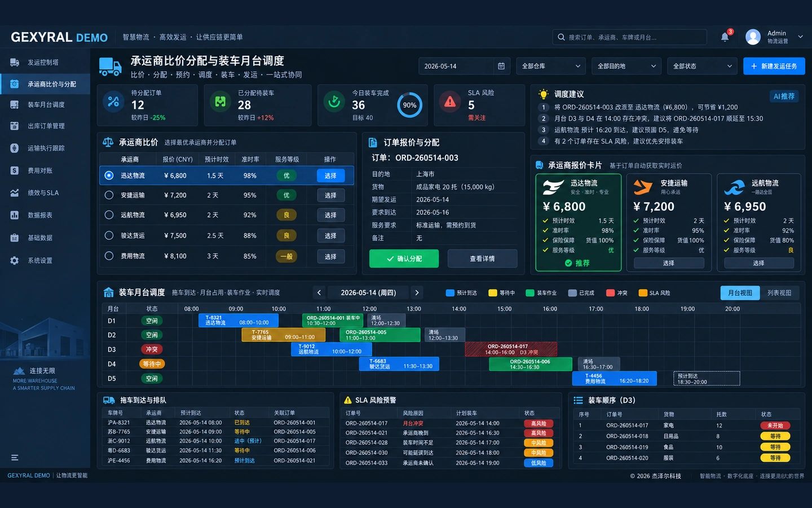Viewport: 812px width, 508px height.
Task: Click the search magnifier icon
Action: point(561,37)
